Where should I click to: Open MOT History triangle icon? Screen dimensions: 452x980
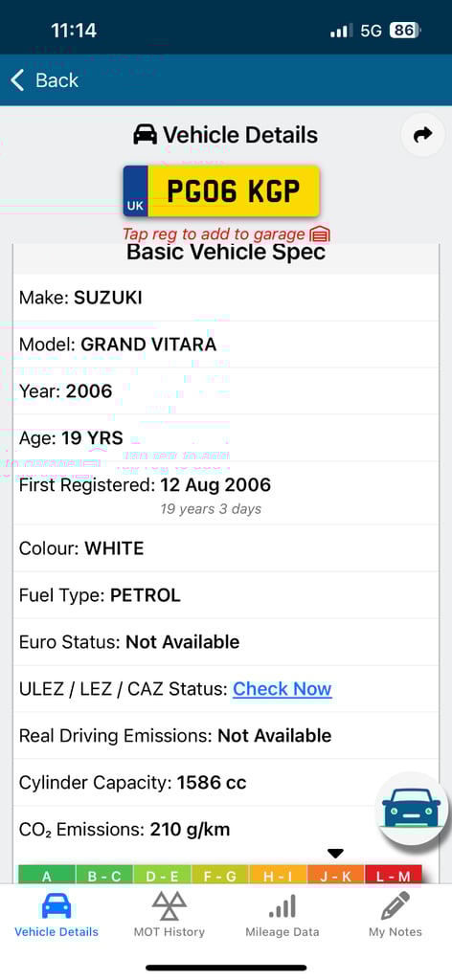169,905
